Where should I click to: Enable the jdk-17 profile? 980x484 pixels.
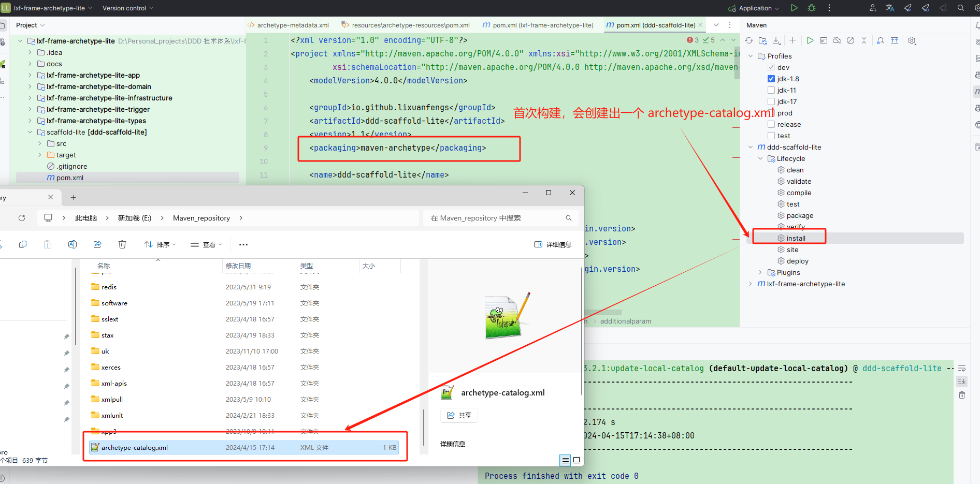point(771,101)
